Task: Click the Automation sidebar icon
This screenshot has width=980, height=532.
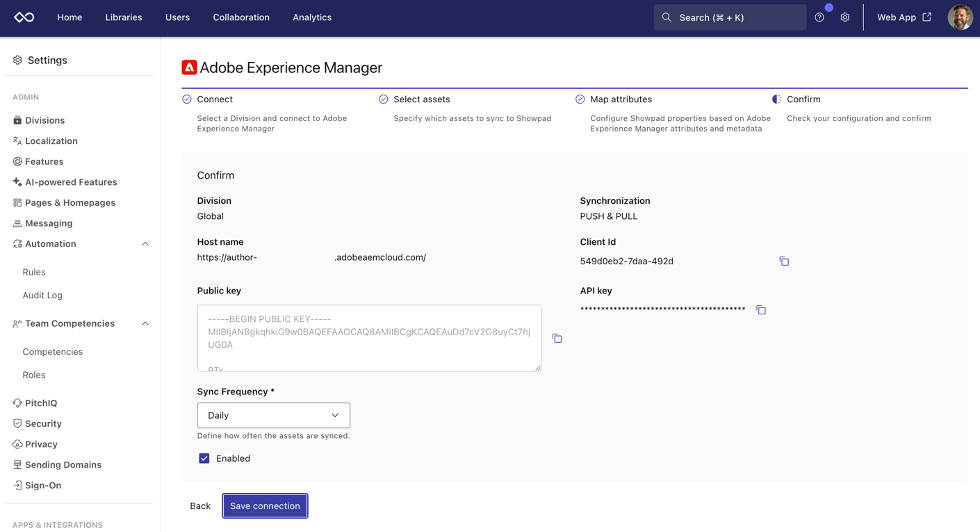Action: tap(17, 244)
